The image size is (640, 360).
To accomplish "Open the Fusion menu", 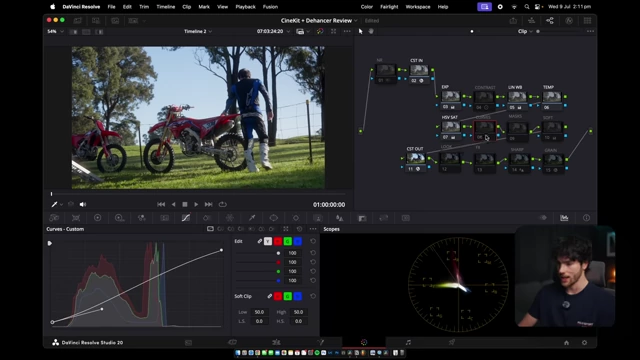I will [270, 7].
